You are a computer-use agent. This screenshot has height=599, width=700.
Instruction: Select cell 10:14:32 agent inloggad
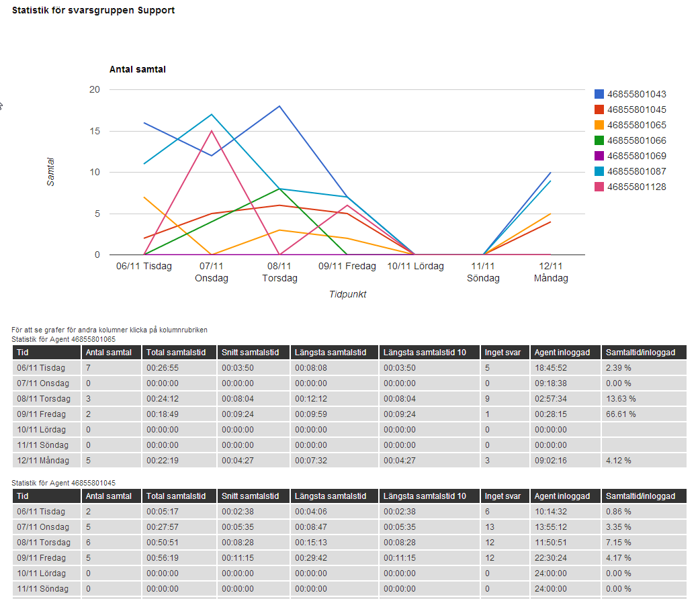[x=565, y=512]
